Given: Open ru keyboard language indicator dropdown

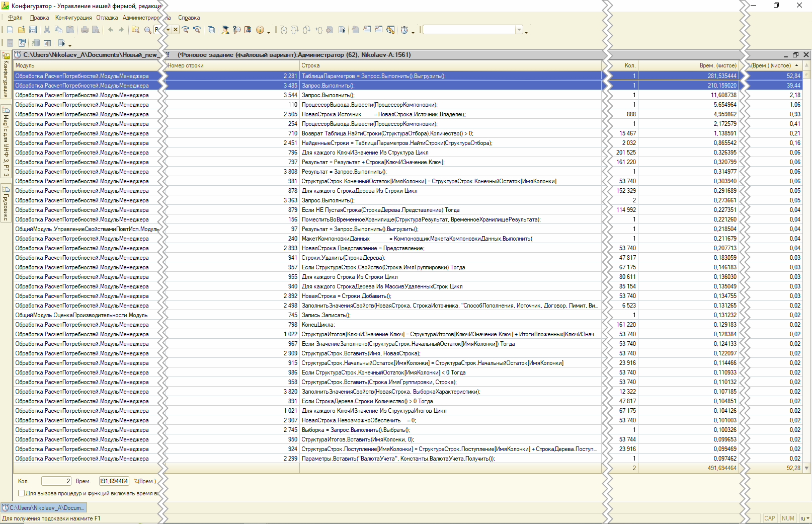Looking at the screenshot, I should click(x=804, y=518).
